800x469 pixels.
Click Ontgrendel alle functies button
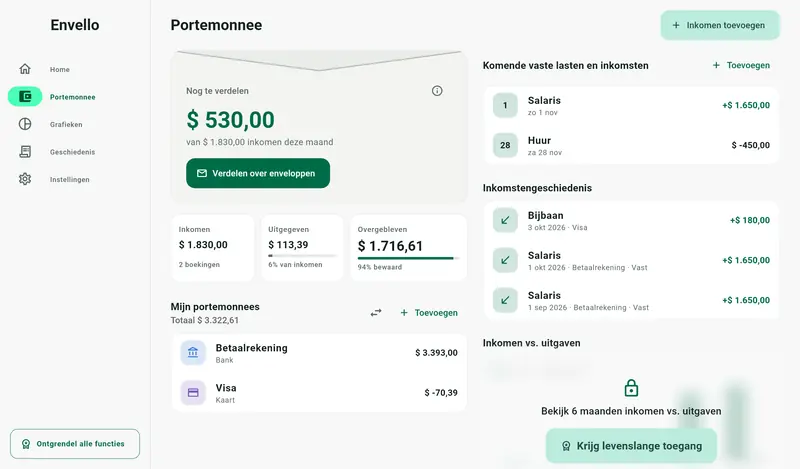tap(75, 444)
